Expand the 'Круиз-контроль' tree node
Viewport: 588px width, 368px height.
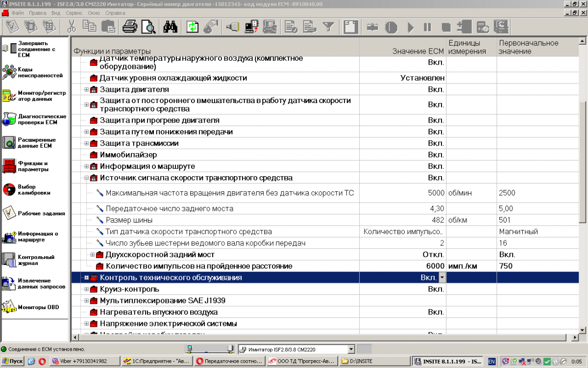click(86, 289)
